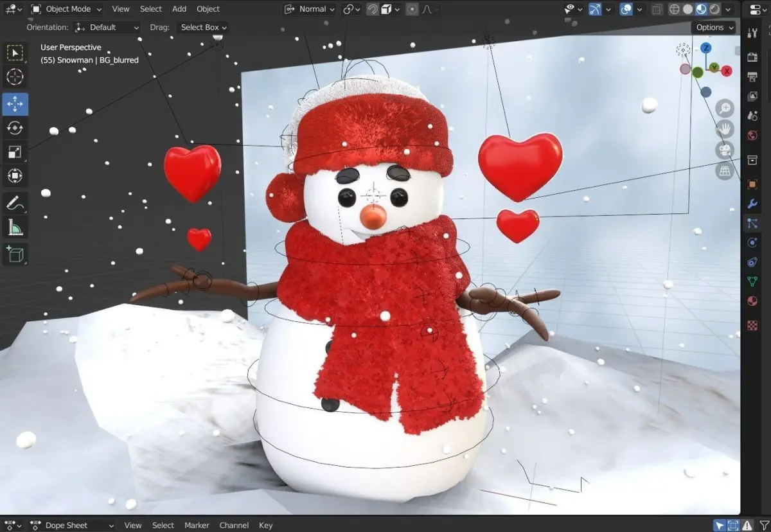
Task: Open the View Layer properties tab
Action: tap(752, 96)
